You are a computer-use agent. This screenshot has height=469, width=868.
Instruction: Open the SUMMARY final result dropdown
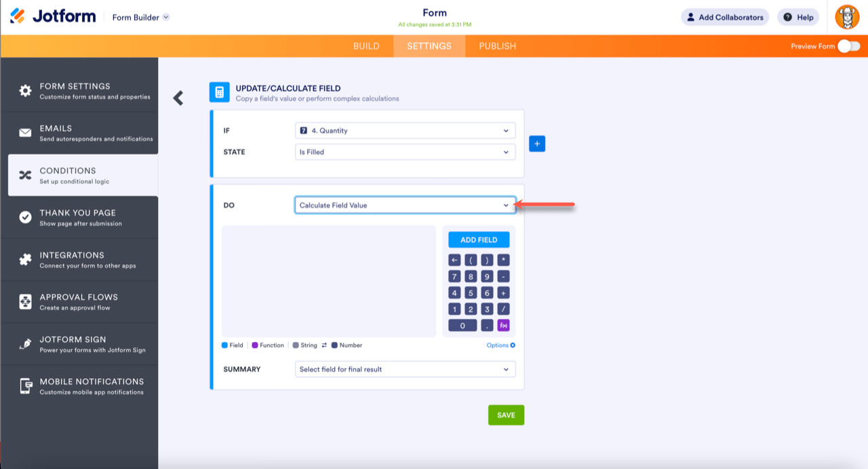(x=405, y=369)
